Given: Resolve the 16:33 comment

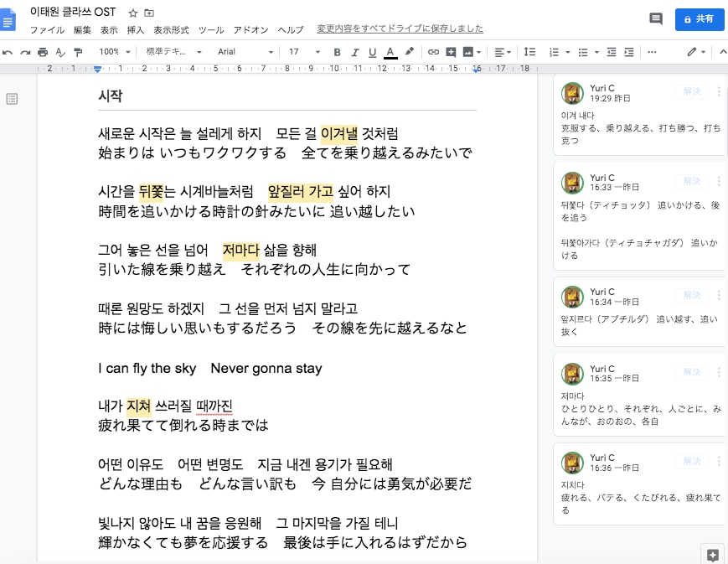Looking at the screenshot, I should coord(692,181).
